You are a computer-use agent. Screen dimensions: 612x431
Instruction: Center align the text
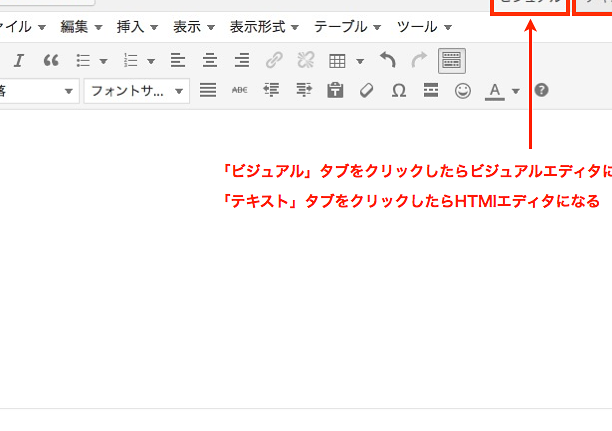tap(209, 61)
